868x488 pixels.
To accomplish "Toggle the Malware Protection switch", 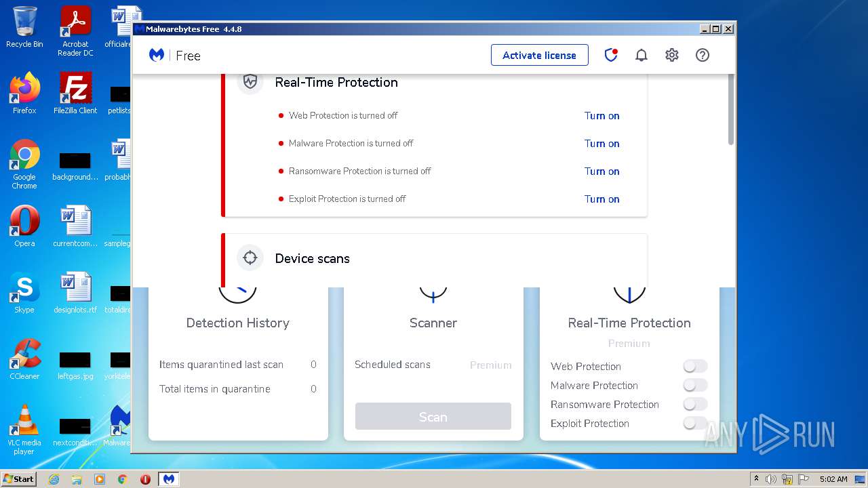I will click(x=695, y=385).
